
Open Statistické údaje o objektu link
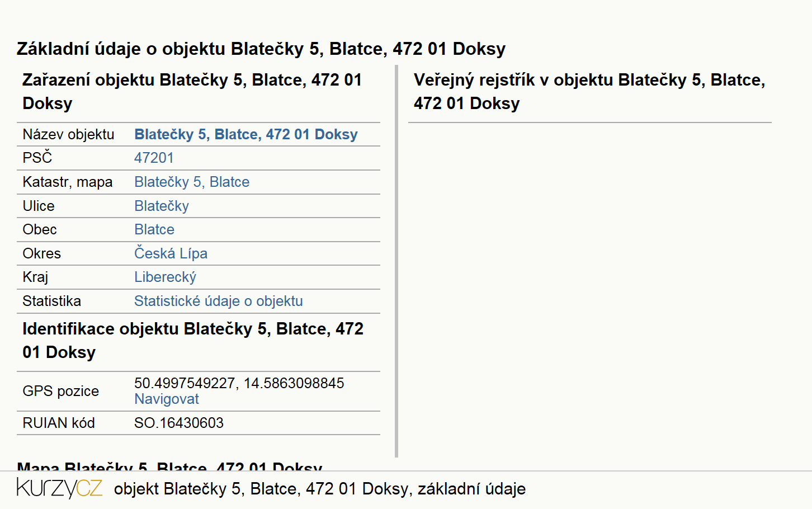pos(219,301)
